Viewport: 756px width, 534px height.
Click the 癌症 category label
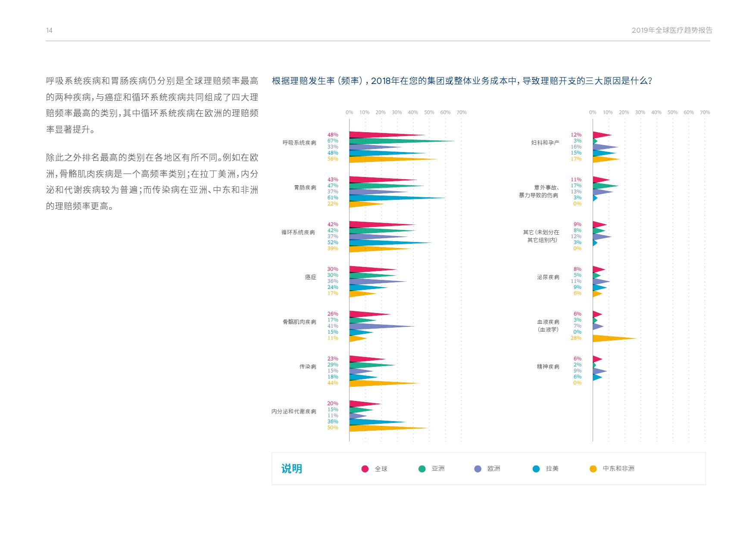(x=310, y=277)
